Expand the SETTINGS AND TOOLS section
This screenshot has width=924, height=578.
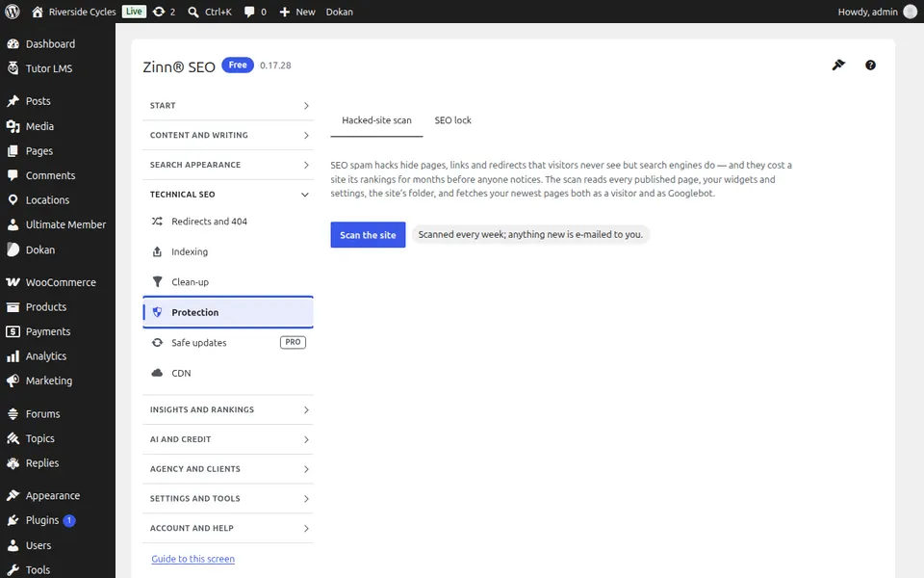[x=228, y=498]
